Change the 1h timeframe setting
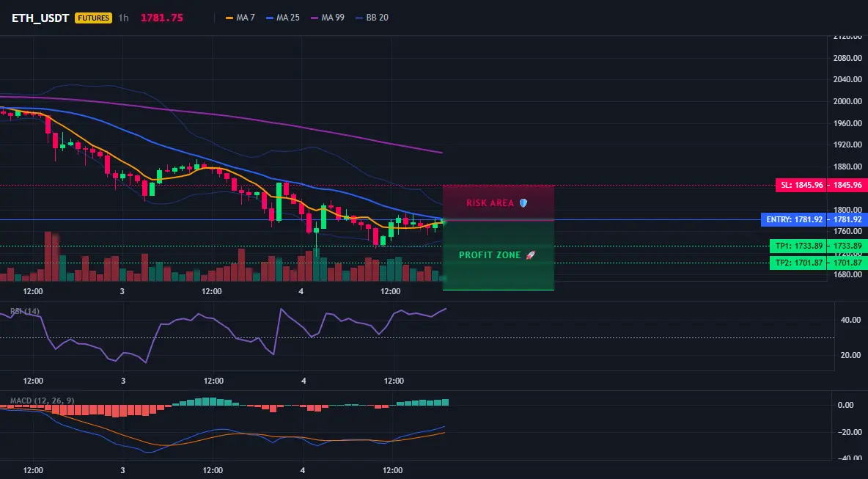Screen dimensions: 868x479 tap(123, 18)
